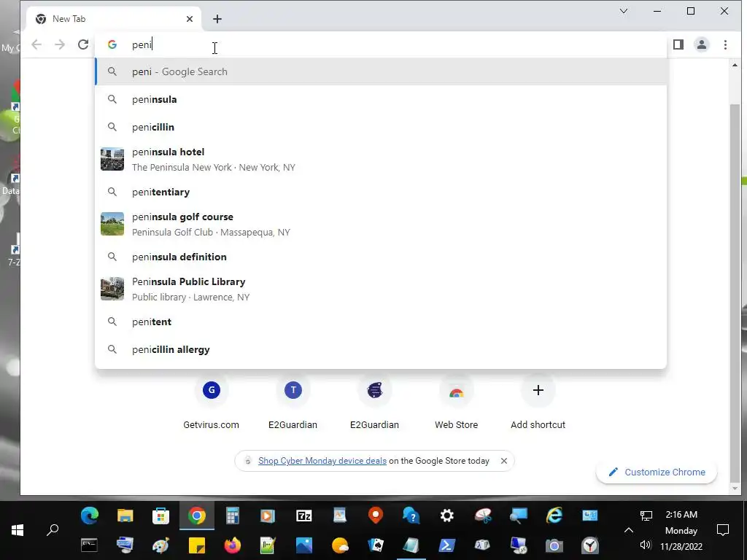Choose 'peni - Google Search' suggestion

tap(381, 72)
